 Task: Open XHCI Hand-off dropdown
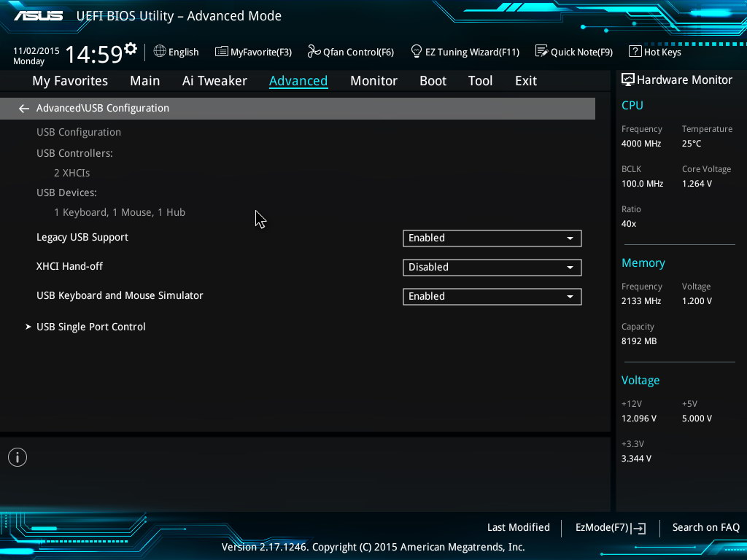[492, 267]
